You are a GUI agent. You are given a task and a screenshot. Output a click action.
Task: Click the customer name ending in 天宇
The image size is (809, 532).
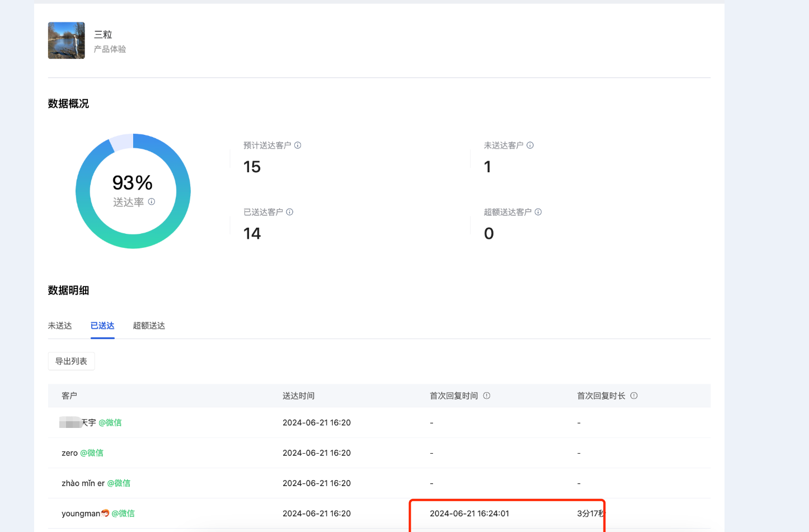(78, 422)
